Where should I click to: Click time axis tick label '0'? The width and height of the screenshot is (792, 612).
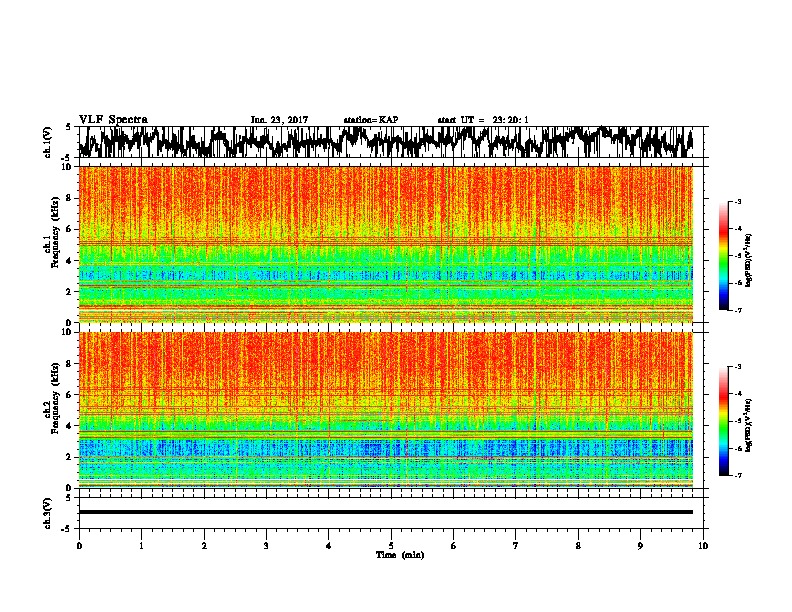click(x=79, y=545)
